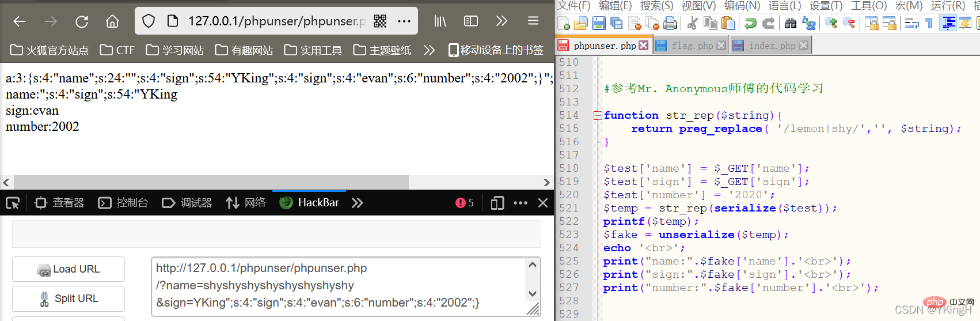This screenshot has height=321, width=980.
Task: Click the Copy icon in Notepad++ toolbar
Action: pyautogui.click(x=711, y=23)
